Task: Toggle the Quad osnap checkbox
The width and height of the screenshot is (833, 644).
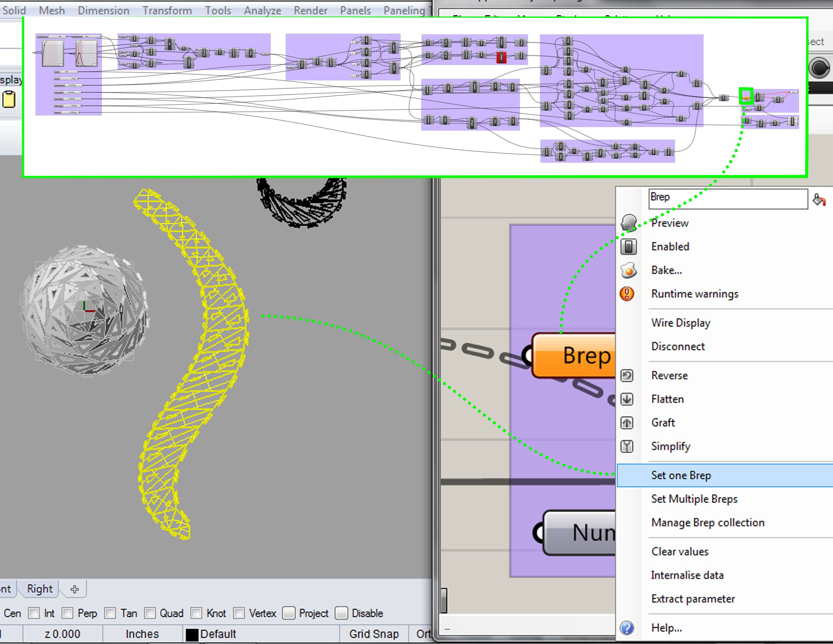Action: (150, 613)
